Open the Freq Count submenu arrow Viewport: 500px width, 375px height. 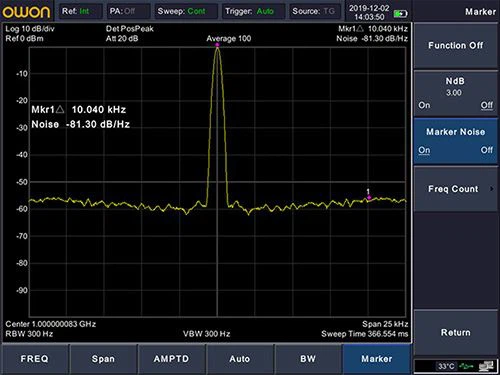coord(492,189)
